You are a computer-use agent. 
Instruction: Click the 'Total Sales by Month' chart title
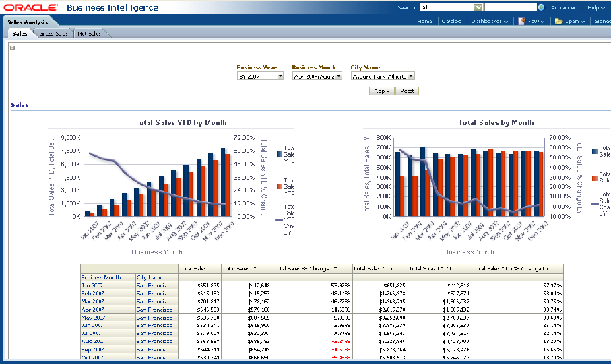pyautogui.click(x=496, y=122)
